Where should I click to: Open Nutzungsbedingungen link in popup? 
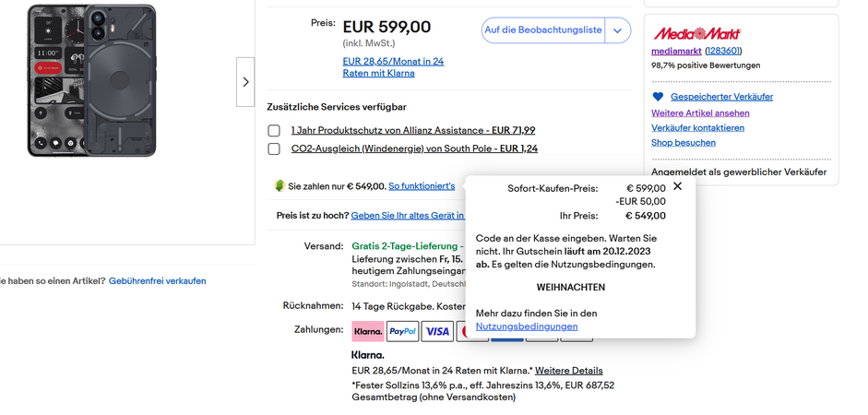[527, 326]
